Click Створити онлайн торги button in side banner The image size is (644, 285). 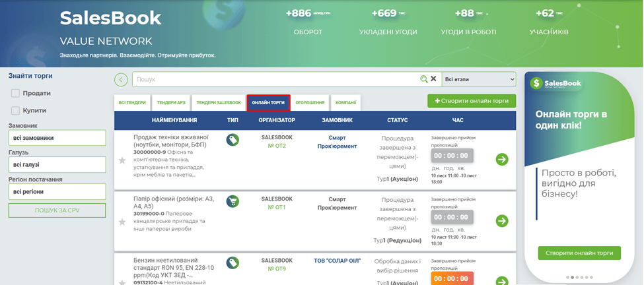point(579,253)
